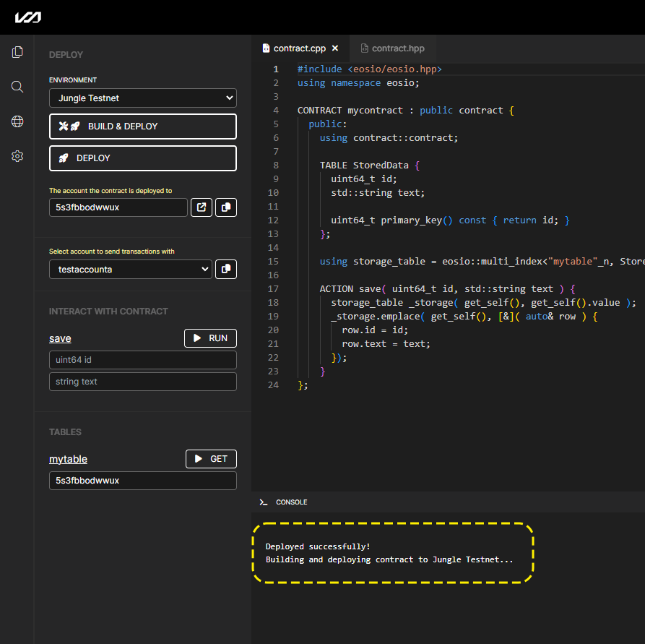
Task: Click code line 'using contract::contract;'
Action: pyautogui.click(x=389, y=138)
